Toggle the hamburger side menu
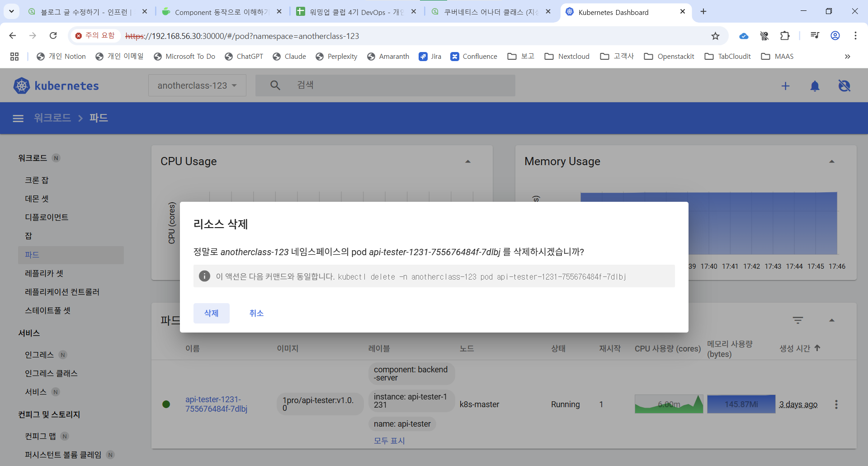 coord(18,118)
